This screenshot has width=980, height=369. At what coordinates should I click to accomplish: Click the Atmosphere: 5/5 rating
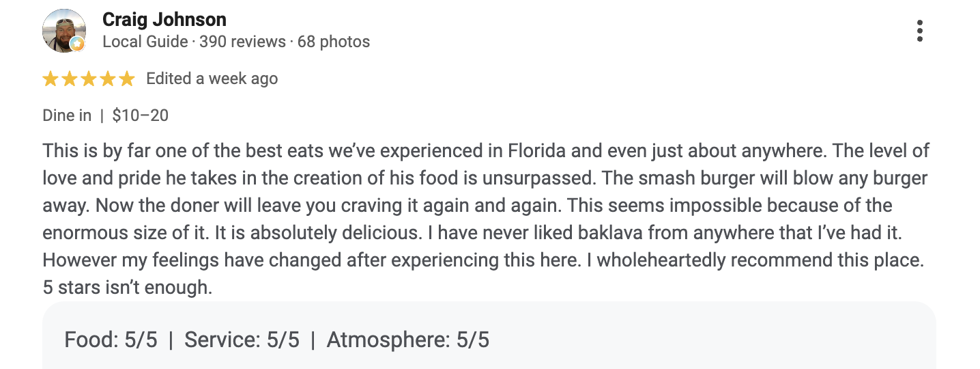pyautogui.click(x=408, y=340)
